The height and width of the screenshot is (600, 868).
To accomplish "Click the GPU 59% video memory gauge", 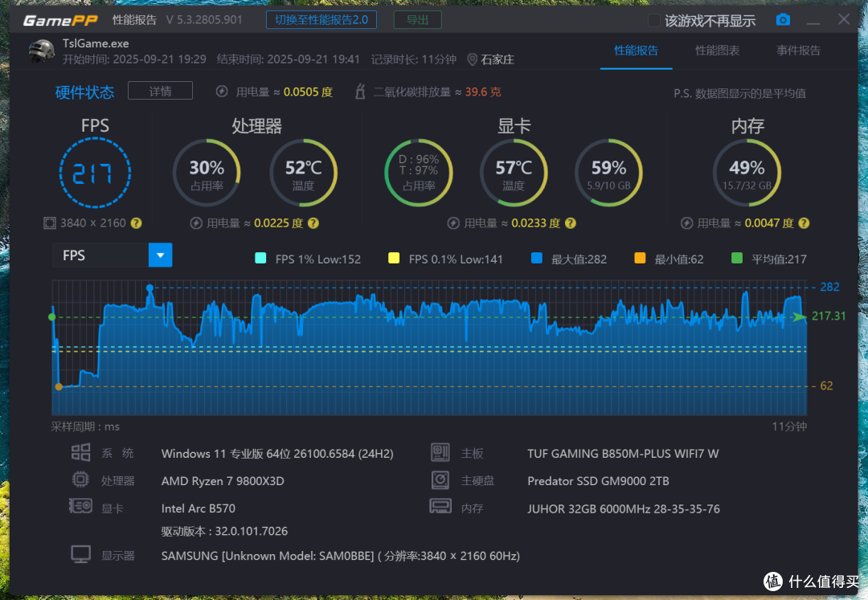I will (x=608, y=173).
